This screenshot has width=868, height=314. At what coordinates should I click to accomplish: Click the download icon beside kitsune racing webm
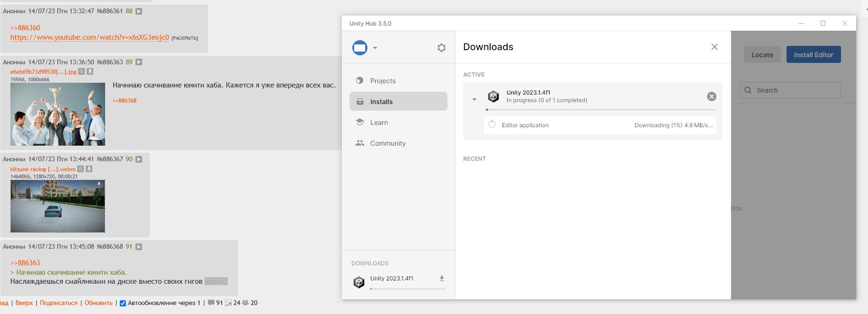pyautogui.click(x=89, y=169)
